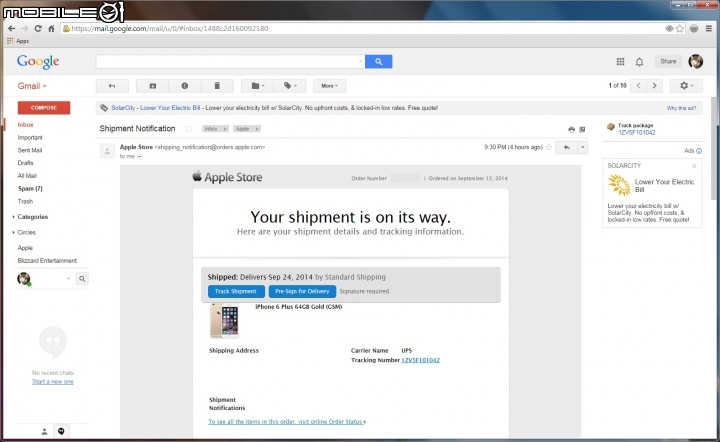Open more reply options arrow
Image resolution: width=720 pixels, height=442 pixels.
coord(583,147)
